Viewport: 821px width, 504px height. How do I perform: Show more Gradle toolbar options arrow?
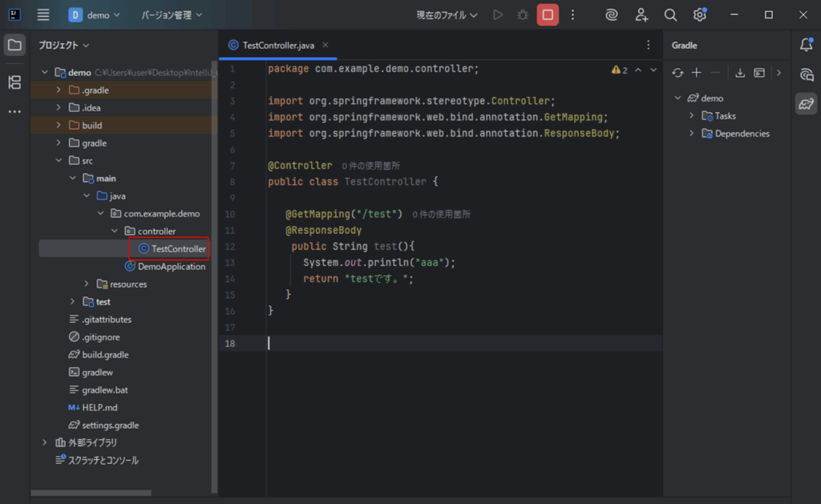pos(779,73)
